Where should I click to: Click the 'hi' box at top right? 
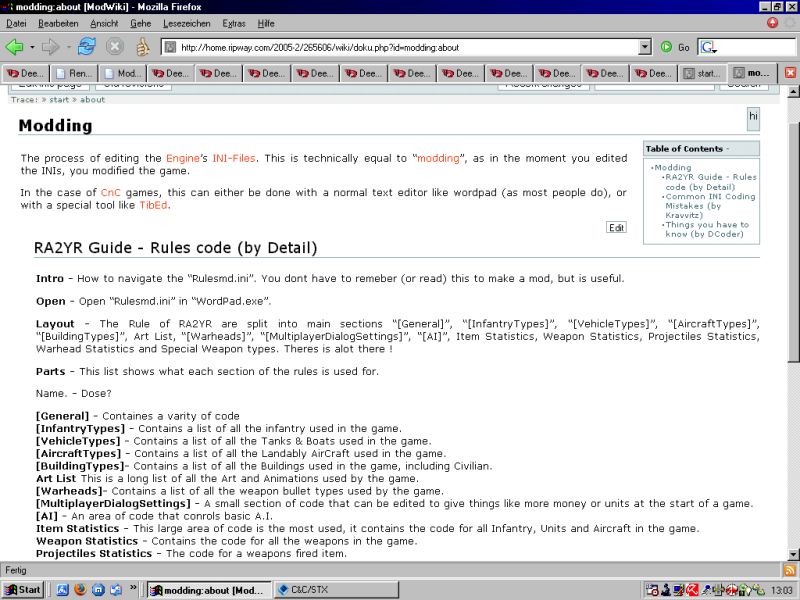(753, 118)
